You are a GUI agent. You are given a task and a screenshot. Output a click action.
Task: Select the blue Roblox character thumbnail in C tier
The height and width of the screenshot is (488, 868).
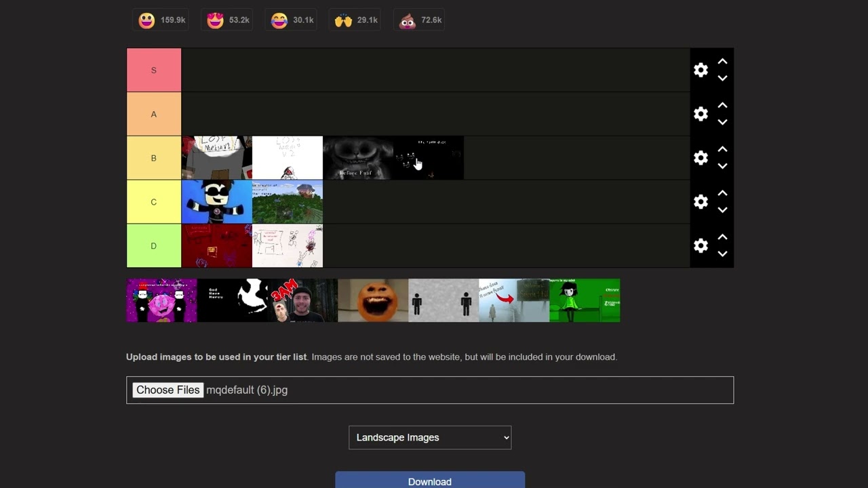pos(217,202)
